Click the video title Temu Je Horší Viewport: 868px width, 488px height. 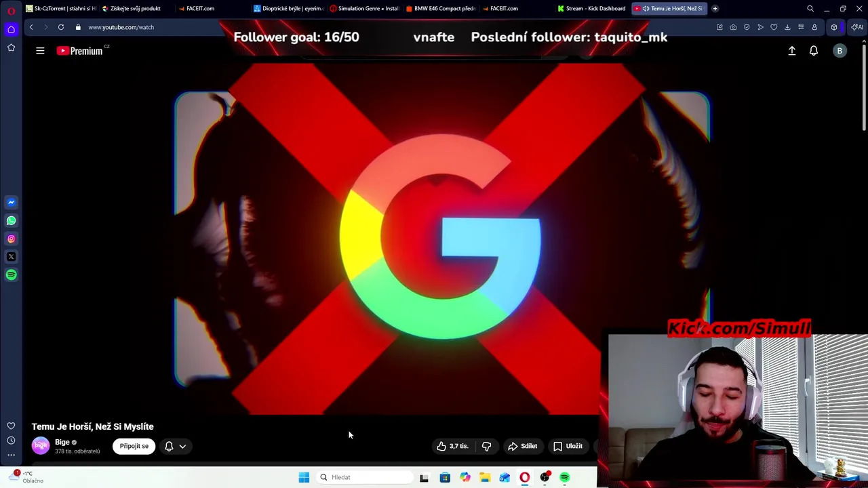(x=92, y=426)
